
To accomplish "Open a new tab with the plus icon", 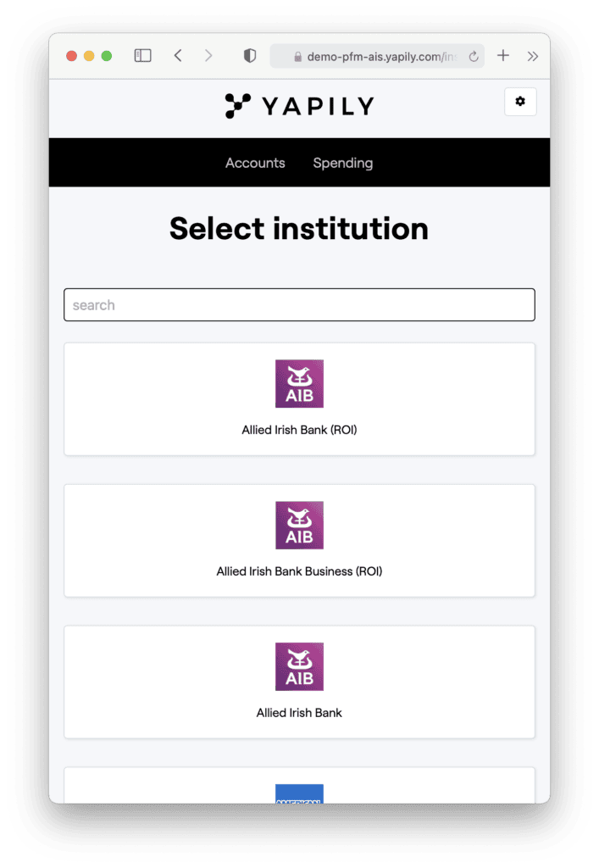I will (503, 56).
